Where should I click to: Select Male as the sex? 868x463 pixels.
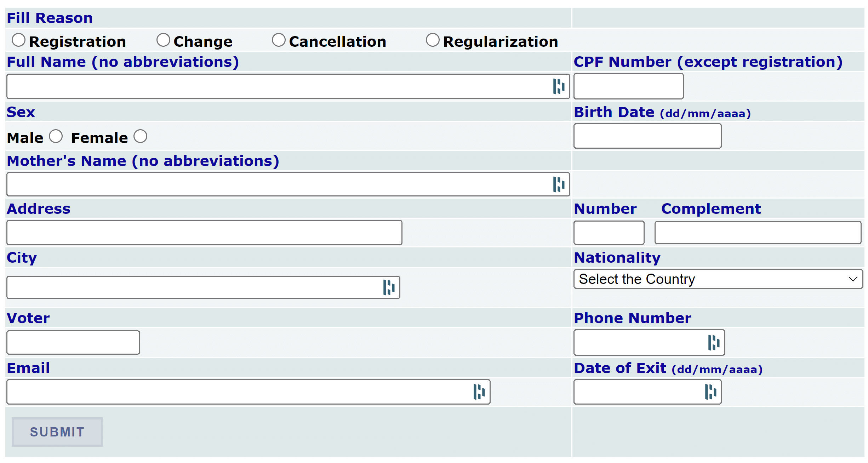click(x=56, y=136)
